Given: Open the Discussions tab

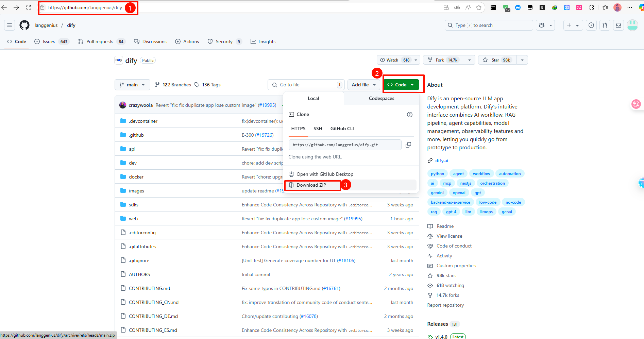Looking at the screenshot, I should pos(150,41).
